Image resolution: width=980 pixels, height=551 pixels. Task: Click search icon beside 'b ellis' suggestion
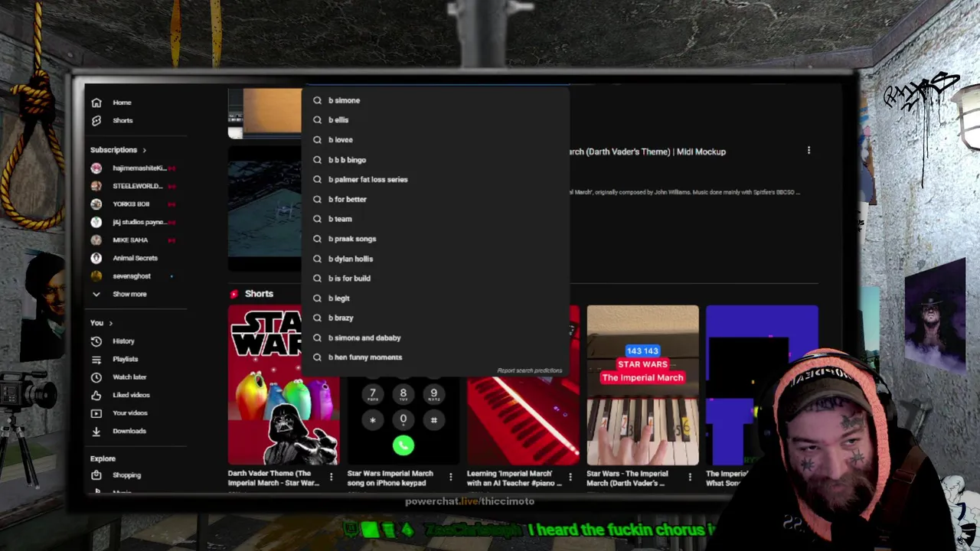(x=317, y=120)
